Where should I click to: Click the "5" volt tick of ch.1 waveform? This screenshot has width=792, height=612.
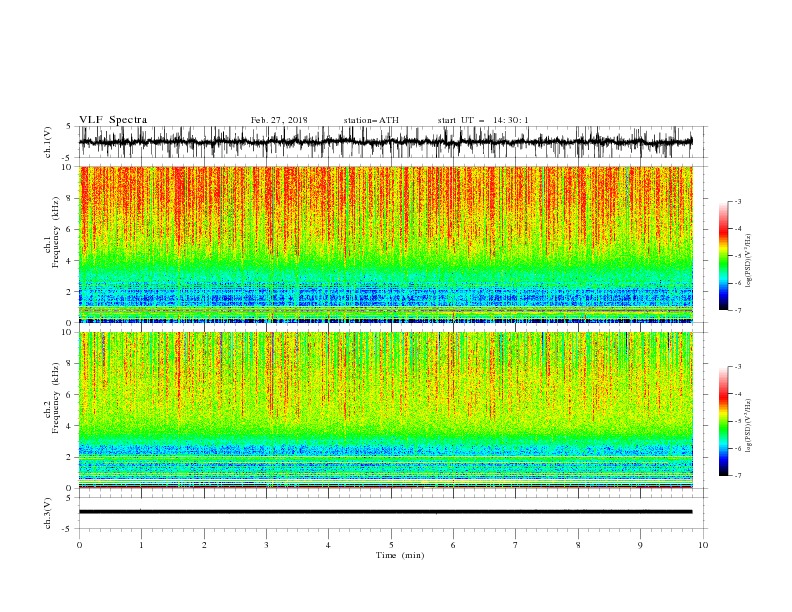pos(69,126)
